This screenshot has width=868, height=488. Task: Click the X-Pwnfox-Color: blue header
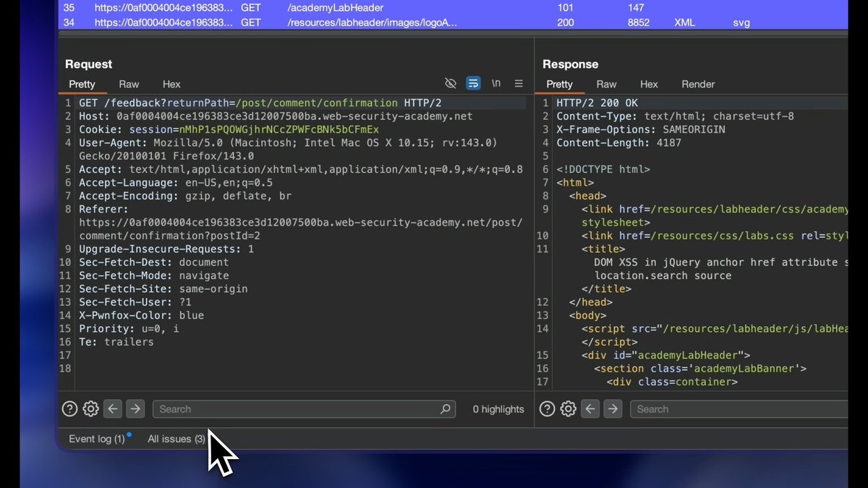tap(141, 315)
